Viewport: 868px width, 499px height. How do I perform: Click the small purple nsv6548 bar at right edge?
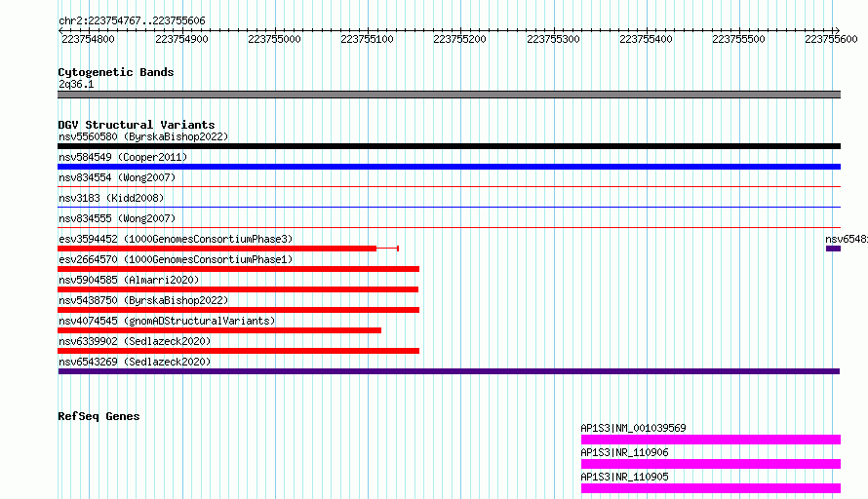click(x=833, y=249)
